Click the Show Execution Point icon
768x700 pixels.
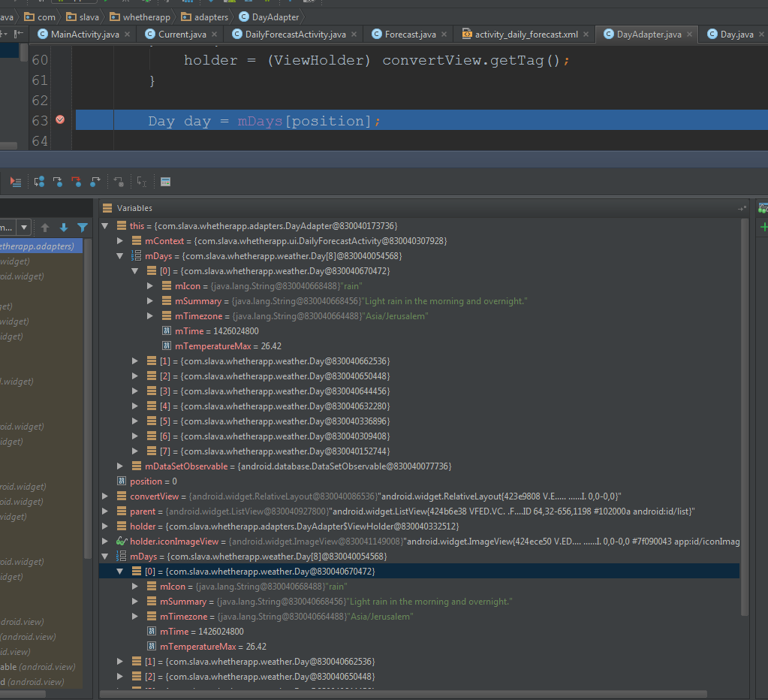tap(16, 182)
